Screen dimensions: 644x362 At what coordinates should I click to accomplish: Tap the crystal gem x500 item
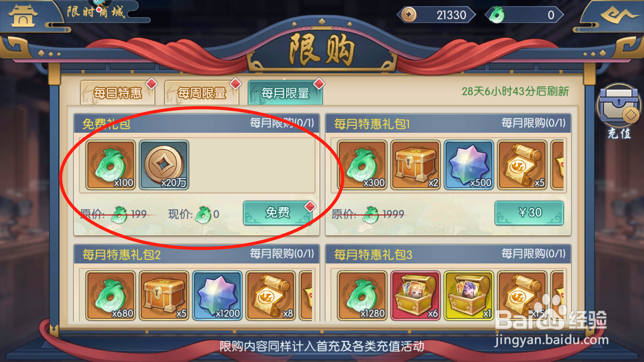click(469, 165)
